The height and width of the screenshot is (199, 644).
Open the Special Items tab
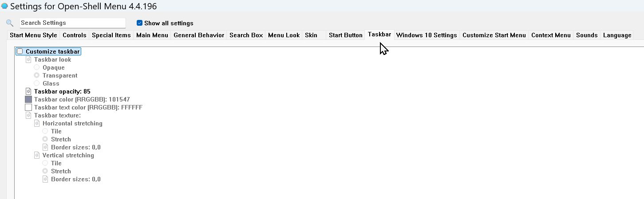point(111,35)
